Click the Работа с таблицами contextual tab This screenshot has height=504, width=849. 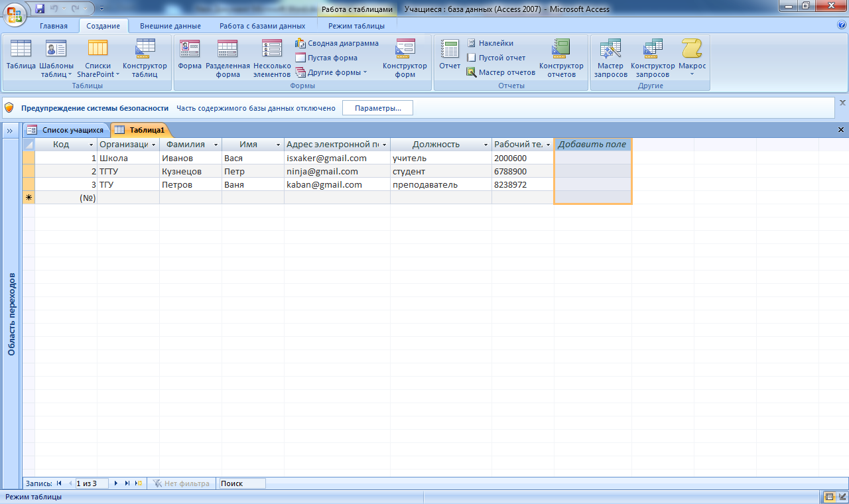click(x=357, y=9)
